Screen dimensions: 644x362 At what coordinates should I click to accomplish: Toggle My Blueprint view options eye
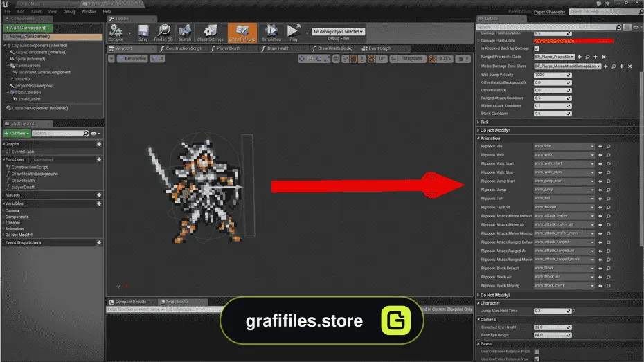click(x=95, y=134)
